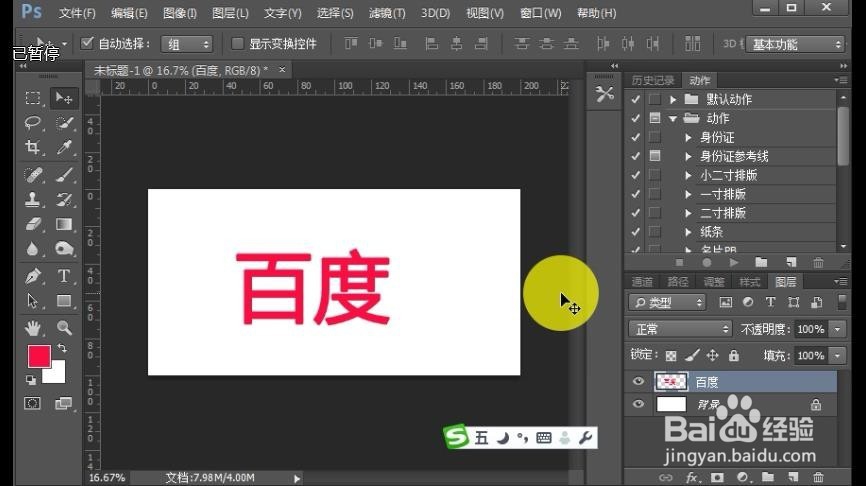Viewport: 866px width, 486px height.
Task: Switch to the 历史记录 tab
Action: (653, 80)
